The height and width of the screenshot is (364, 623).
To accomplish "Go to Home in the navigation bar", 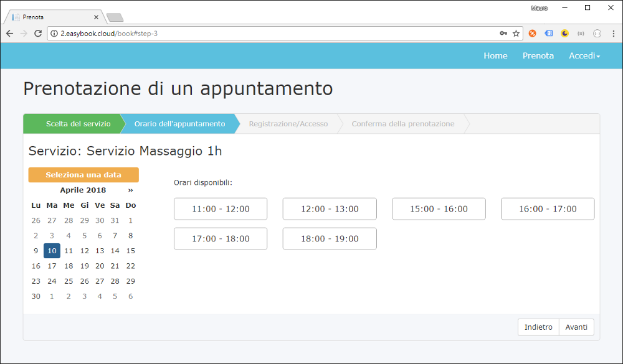I will coord(495,55).
